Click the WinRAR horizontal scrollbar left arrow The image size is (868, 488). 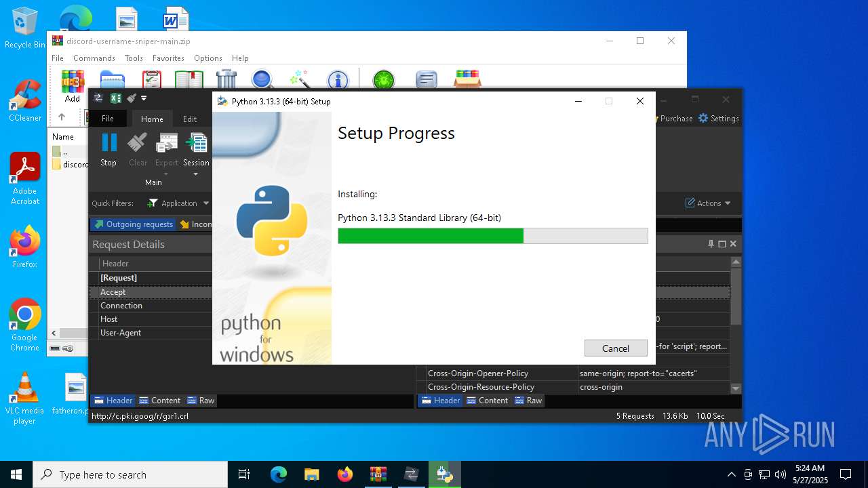coord(54,333)
